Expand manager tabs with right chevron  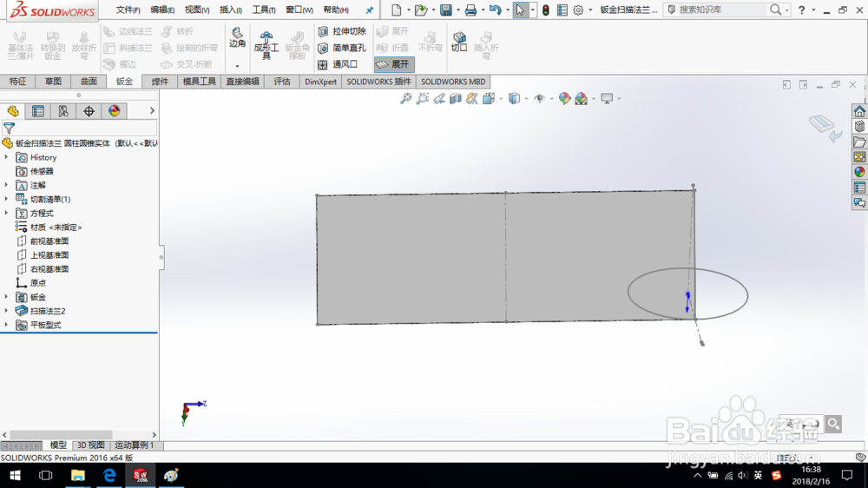point(152,111)
